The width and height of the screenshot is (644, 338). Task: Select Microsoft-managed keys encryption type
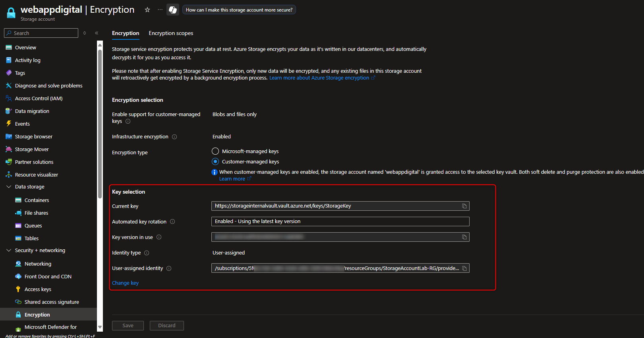coord(215,151)
